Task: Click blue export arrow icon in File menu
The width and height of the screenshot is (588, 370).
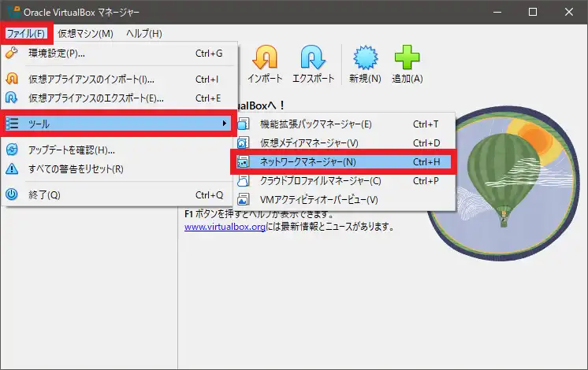Action: (x=12, y=98)
